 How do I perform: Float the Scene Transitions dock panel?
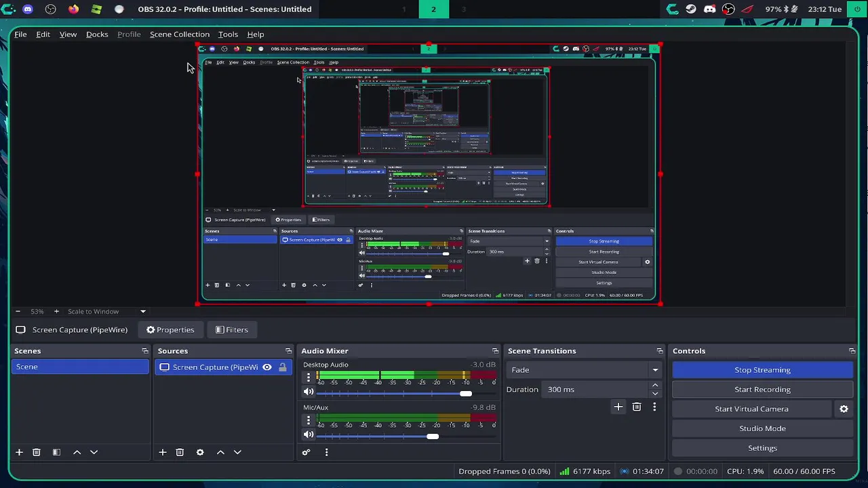(660, 350)
